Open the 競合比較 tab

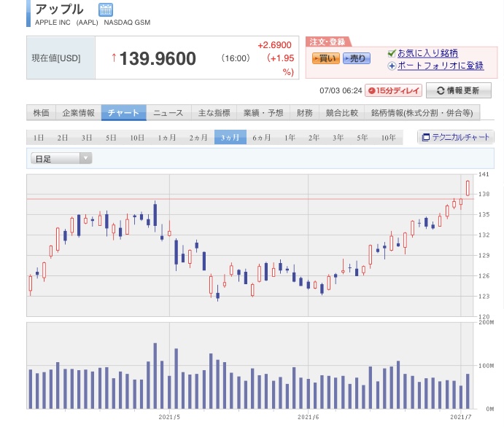341,113
